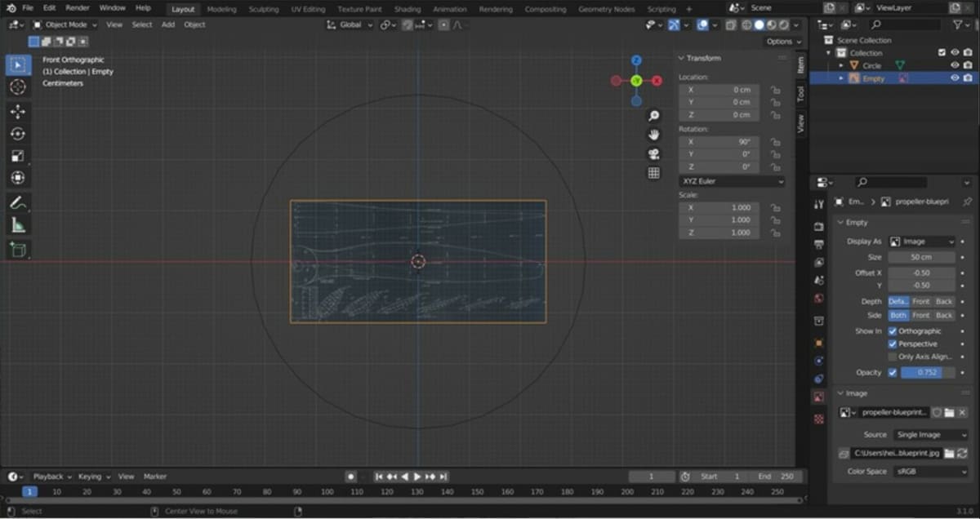This screenshot has height=519, width=980.
Task: Open the Options dropdown
Action: pos(783,42)
